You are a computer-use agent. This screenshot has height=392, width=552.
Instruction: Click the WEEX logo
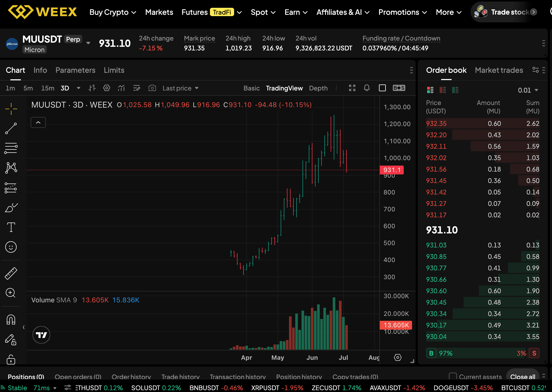(x=42, y=12)
